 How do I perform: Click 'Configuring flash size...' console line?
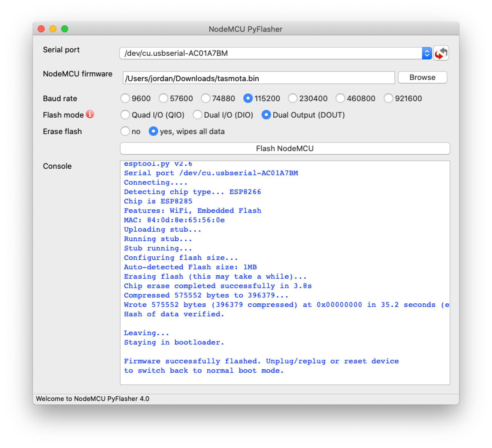click(x=181, y=258)
